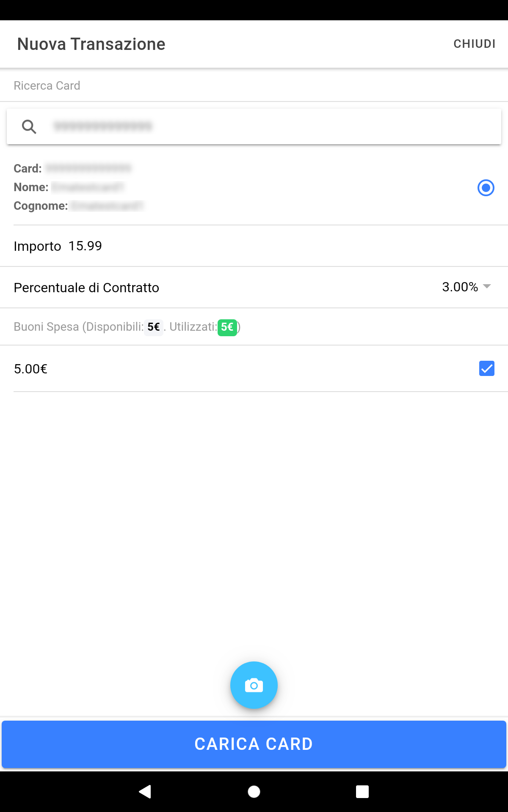This screenshot has width=508, height=812.
Task: Uncheck the 5.00€ voucher checkbox
Action: coord(486,368)
